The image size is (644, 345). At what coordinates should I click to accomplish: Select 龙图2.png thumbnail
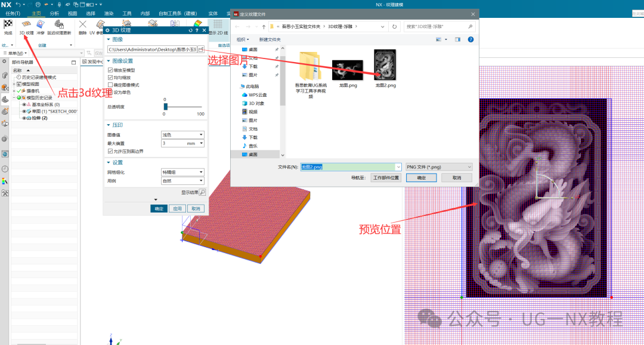pyautogui.click(x=385, y=64)
